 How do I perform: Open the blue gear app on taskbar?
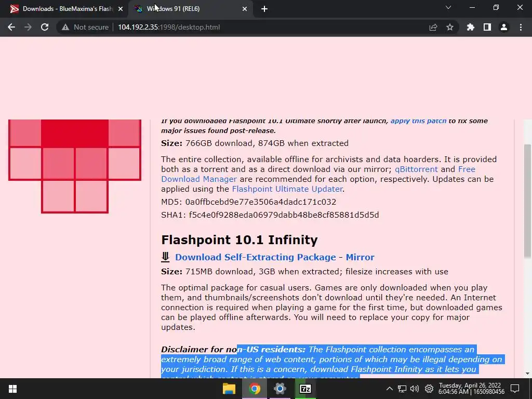280,389
